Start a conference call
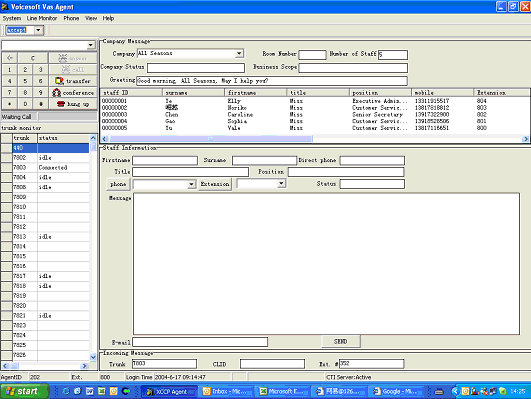Image resolution: width=531 pixels, height=399 pixels. [73, 92]
